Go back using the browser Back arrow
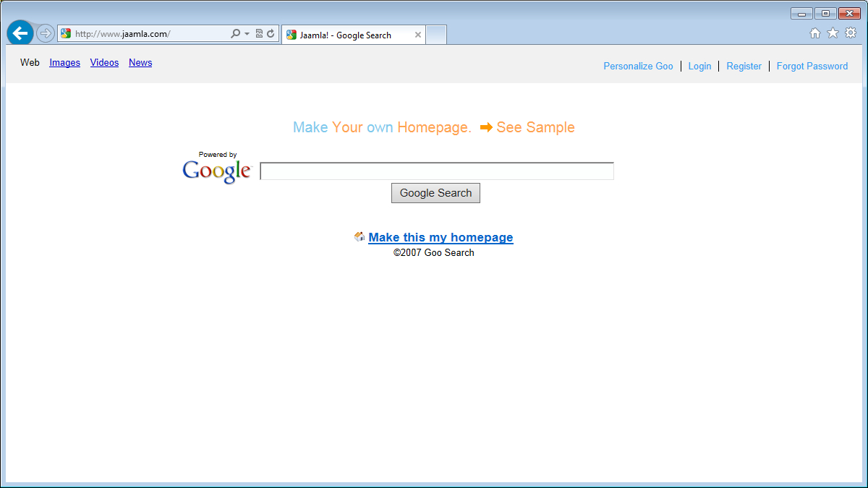 [20, 33]
